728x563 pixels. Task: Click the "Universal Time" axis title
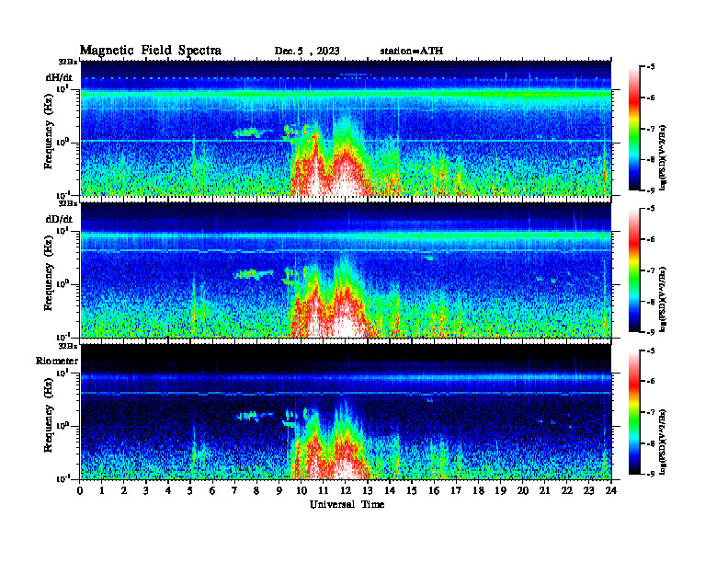pyautogui.click(x=347, y=504)
